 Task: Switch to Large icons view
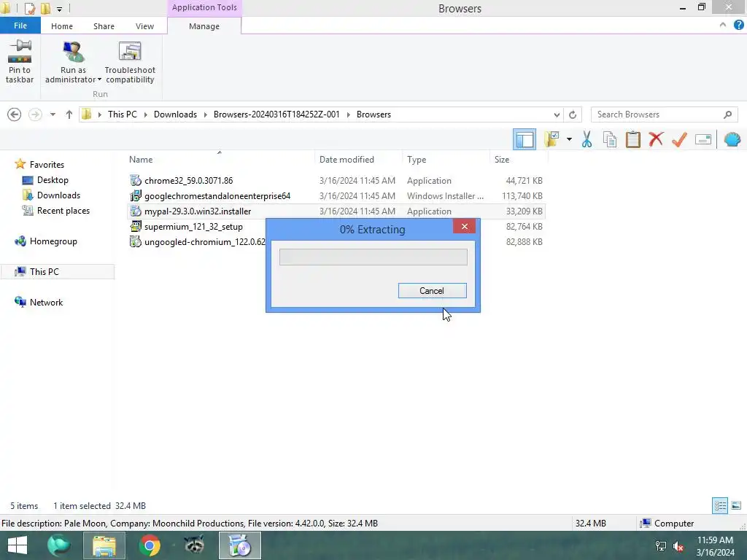click(736, 505)
